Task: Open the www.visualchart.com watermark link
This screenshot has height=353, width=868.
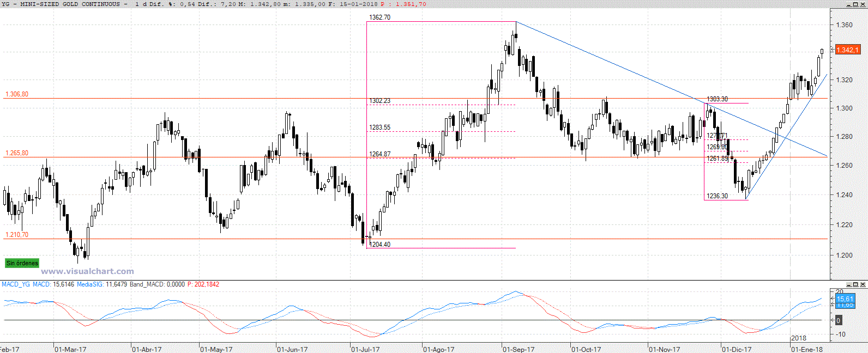Action: [87, 271]
